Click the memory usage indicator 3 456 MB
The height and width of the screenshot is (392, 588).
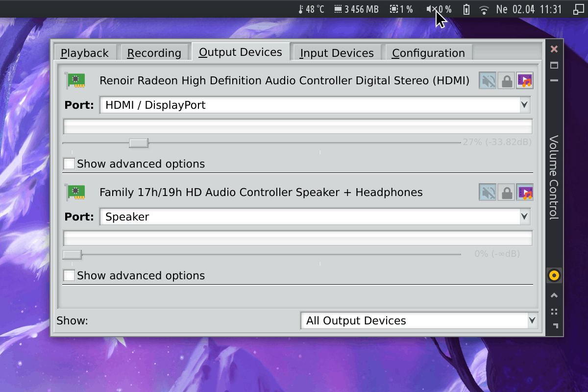tap(357, 9)
